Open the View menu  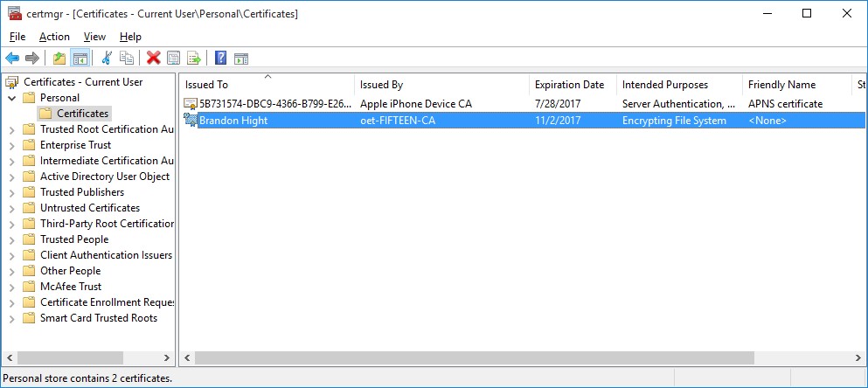pyautogui.click(x=94, y=37)
